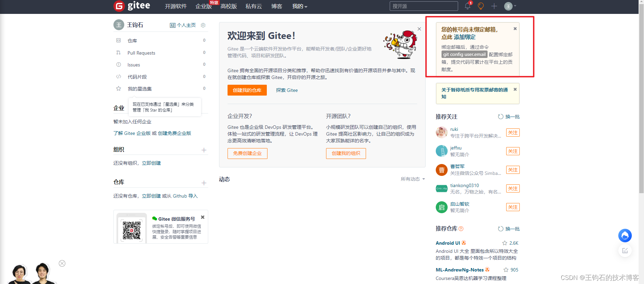This screenshot has width=644, height=284.
Task: Click the 王钧石 profile avatar in sidebar
Action: coord(119,25)
